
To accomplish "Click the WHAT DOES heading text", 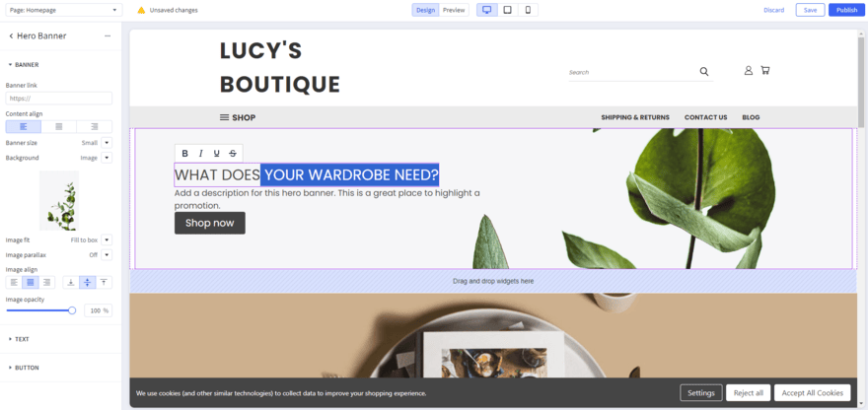I will pos(217,174).
